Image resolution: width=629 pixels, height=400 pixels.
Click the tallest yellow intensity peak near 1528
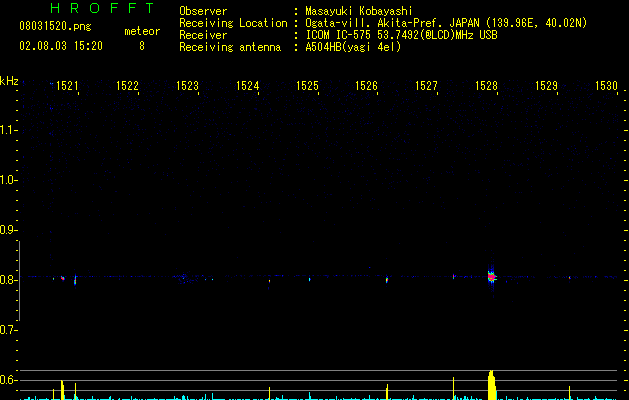492,385
